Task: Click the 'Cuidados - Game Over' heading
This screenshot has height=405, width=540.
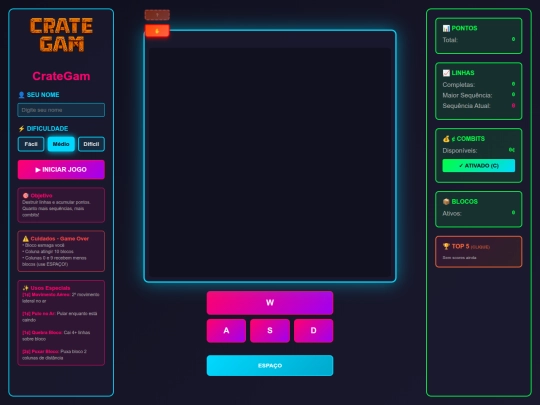Action: point(60,239)
